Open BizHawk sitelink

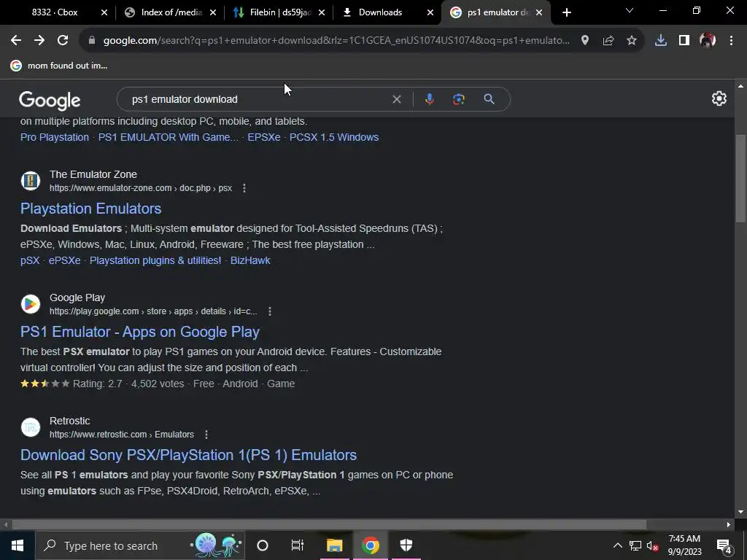coord(250,260)
